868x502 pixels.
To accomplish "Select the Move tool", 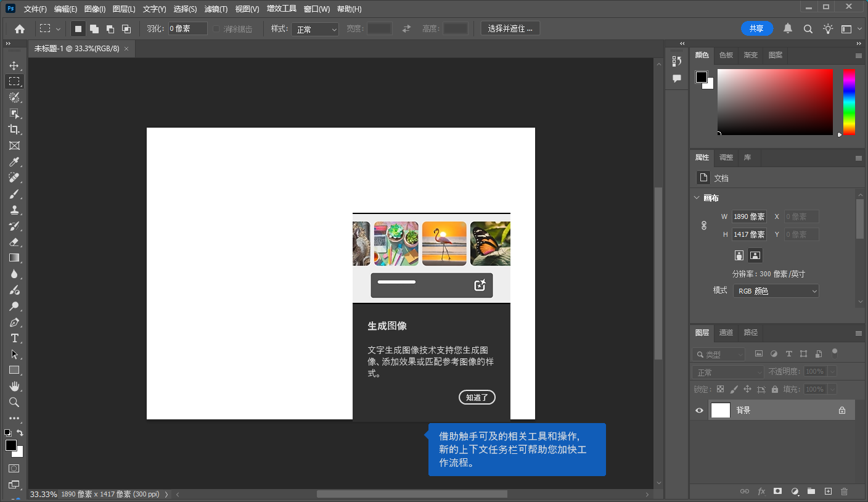I will [14, 65].
